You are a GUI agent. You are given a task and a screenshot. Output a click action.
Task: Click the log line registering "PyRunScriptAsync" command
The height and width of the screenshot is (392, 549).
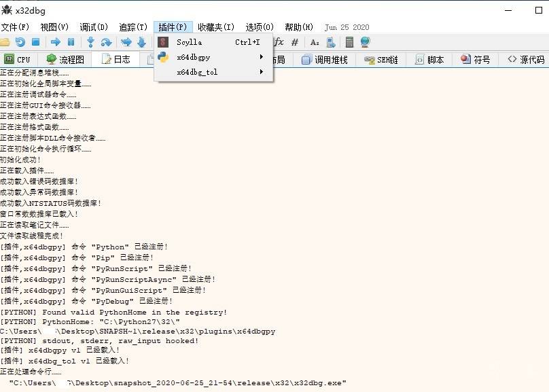tap(108, 279)
